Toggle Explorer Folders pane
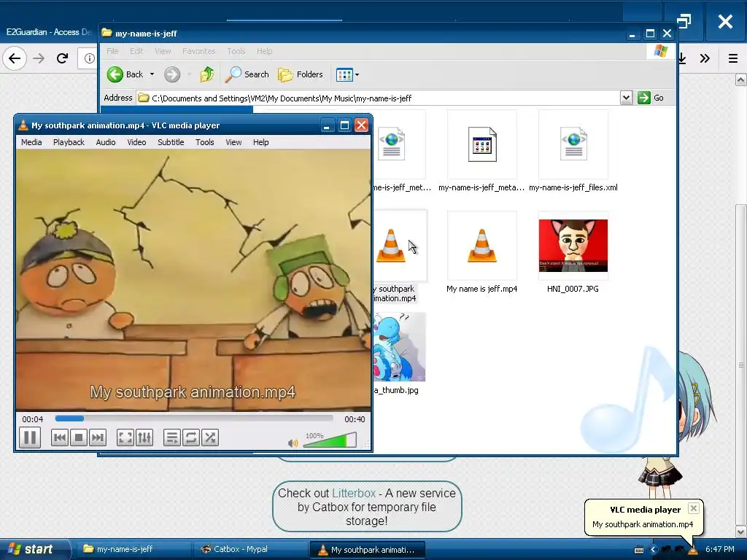Viewport: 747px width, 560px height. (x=301, y=74)
